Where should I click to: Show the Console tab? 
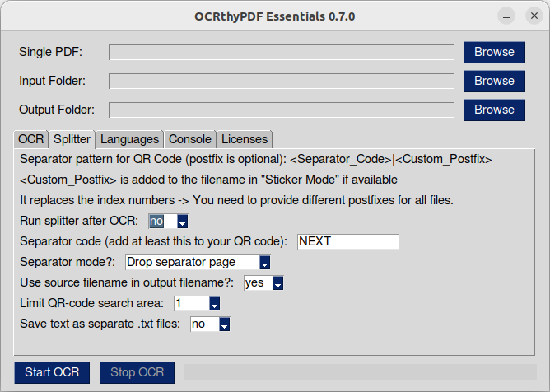pos(189,139)
